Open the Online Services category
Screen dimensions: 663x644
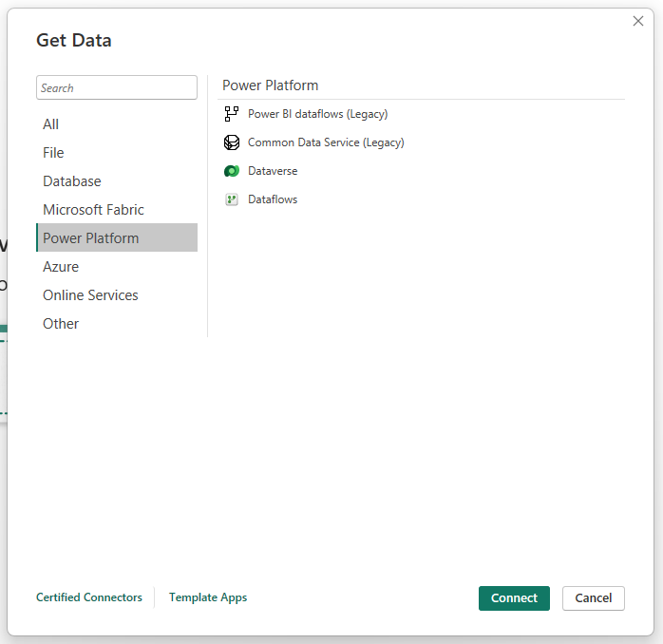117,295
